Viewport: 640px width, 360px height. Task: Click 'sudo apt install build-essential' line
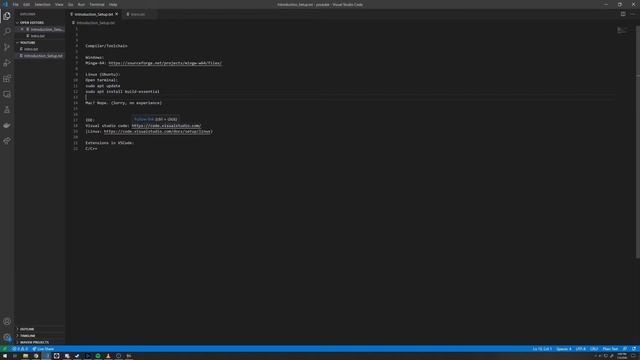click(122, 92)
